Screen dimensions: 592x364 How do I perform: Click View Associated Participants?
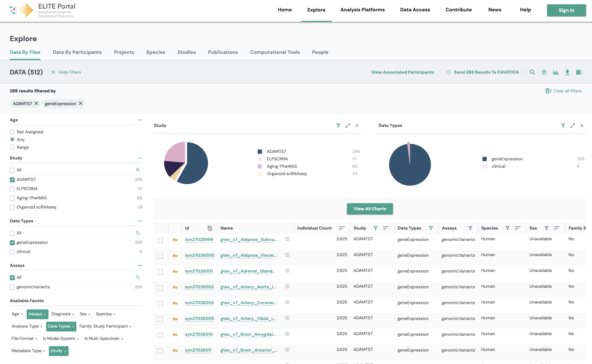403,72
